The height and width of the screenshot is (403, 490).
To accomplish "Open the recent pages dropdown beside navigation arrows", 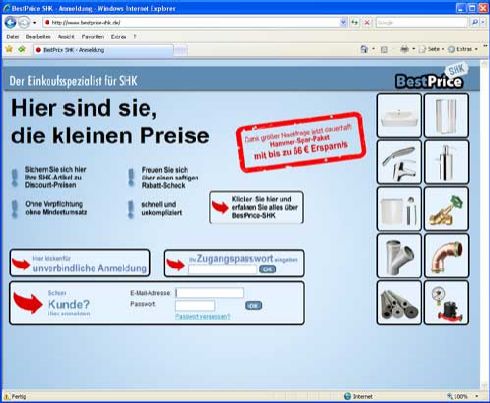I will (35, 23).
